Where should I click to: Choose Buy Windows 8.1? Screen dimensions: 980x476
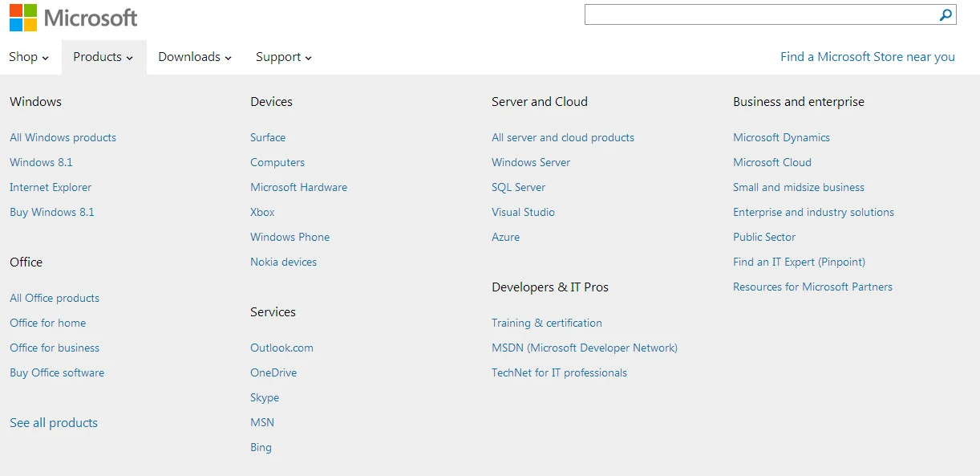[x=52, y=212]
